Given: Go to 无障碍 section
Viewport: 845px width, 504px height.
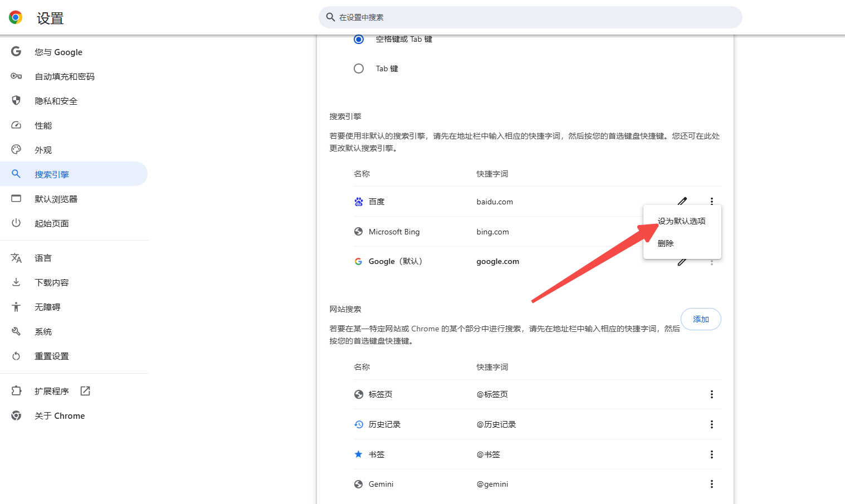Looking at the screenshot, I should 74,307.
